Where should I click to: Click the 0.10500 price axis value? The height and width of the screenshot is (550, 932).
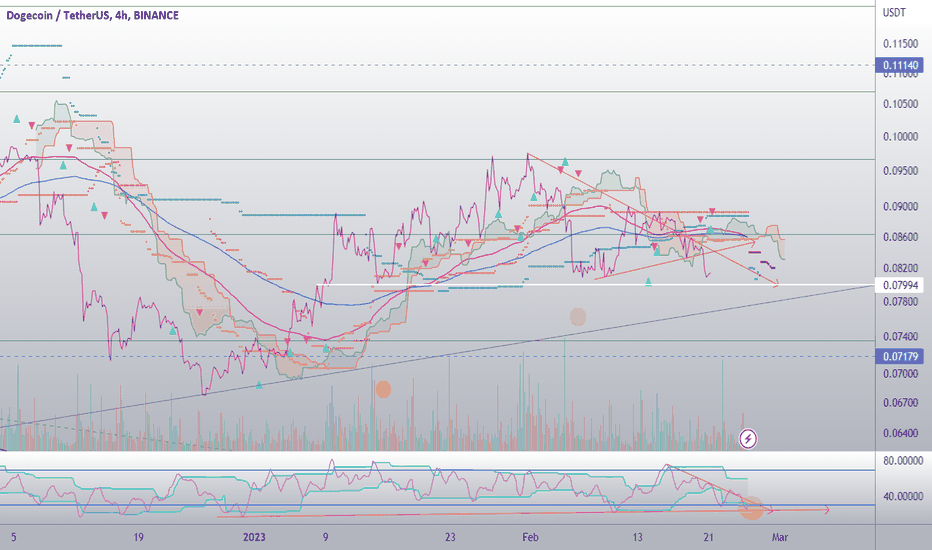pyautogui.click(x=900, y=103)
